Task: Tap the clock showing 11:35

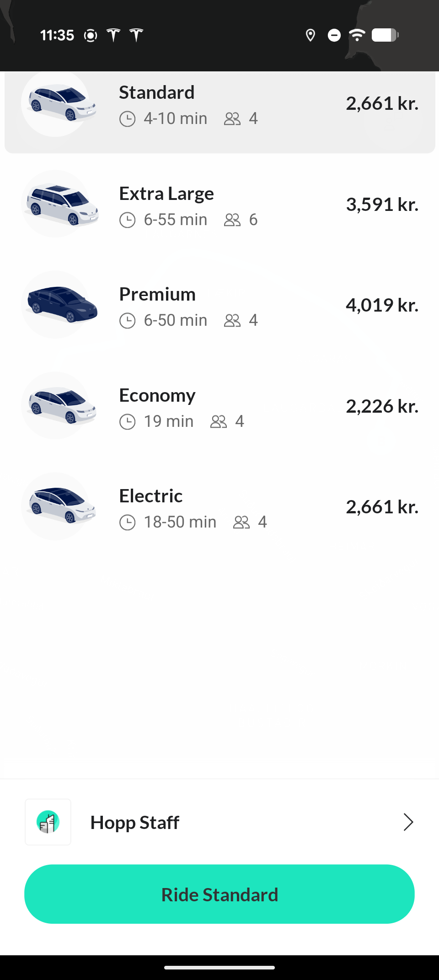Action: point(57,35)
